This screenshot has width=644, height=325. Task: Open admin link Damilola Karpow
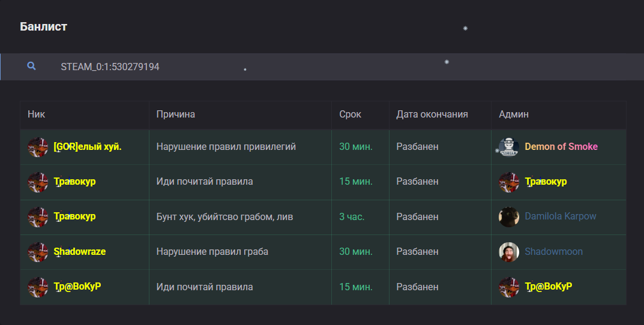tap(560, 216)
